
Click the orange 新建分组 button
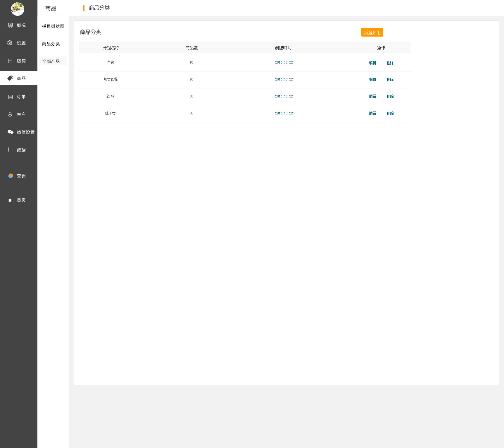click(372, 32)
